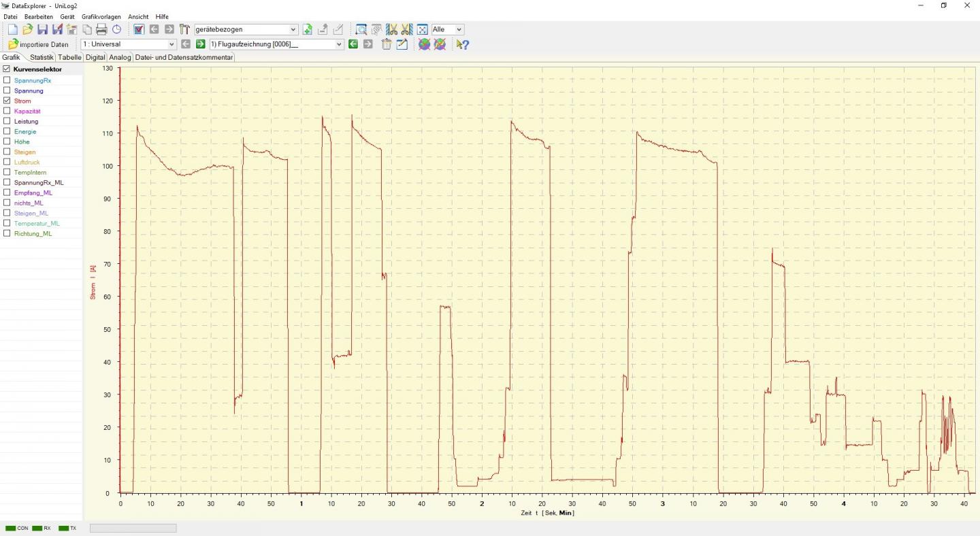This screenshot has height=536, width=980.
Task: Switch to the Statistik tab
Action: [x=42, y=57]
